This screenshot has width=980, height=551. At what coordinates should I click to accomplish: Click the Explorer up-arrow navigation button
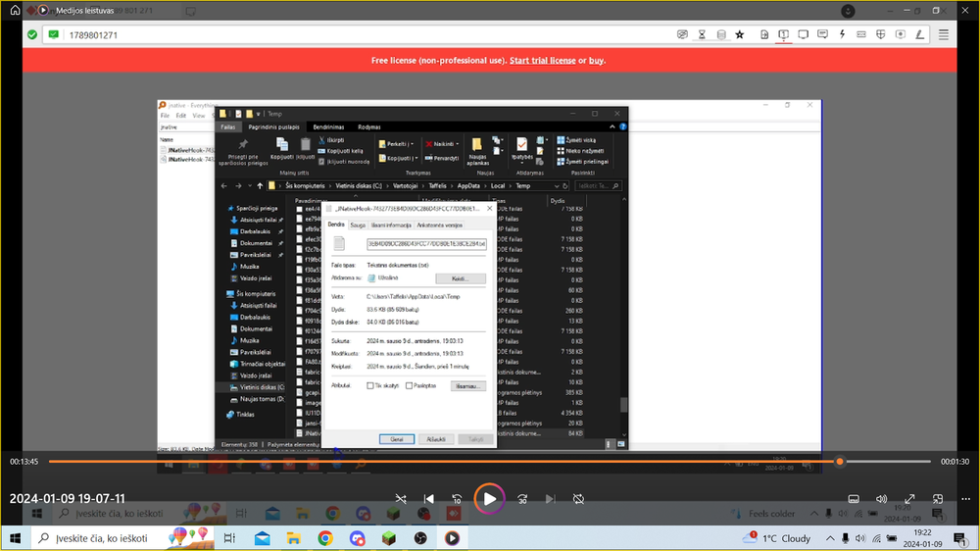pyautogui.click(x=260, y=185)
